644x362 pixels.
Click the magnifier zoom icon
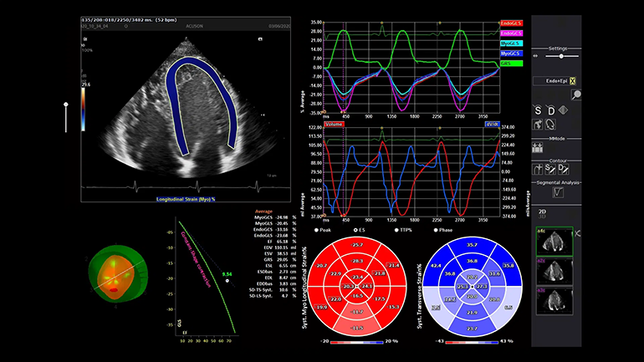(x=576, y=95)
